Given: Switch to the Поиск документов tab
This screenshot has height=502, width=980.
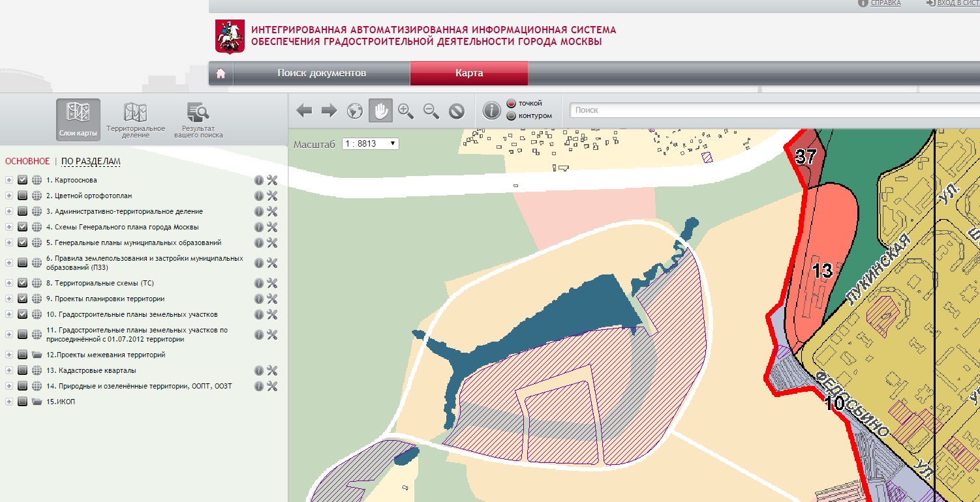Looking at the screenshot, I should pos(322,73).
